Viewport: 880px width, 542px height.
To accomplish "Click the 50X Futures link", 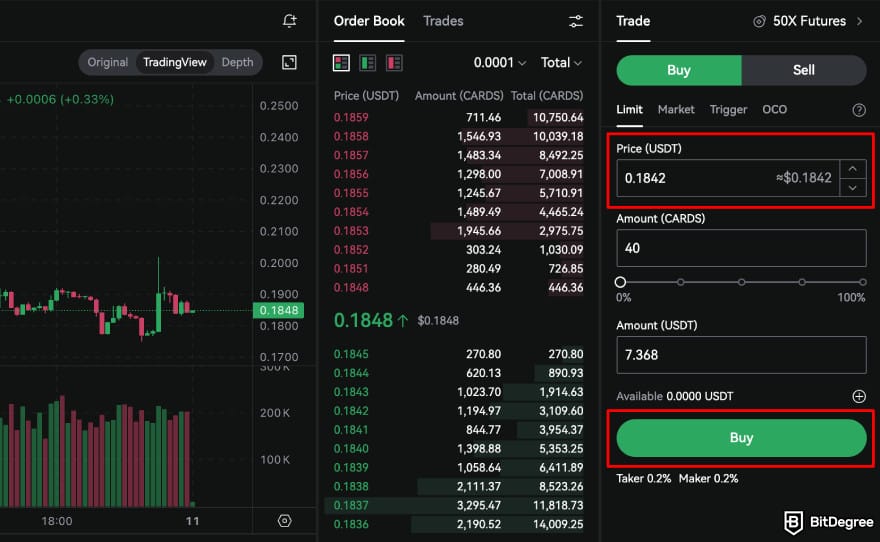I will (809, 21).
